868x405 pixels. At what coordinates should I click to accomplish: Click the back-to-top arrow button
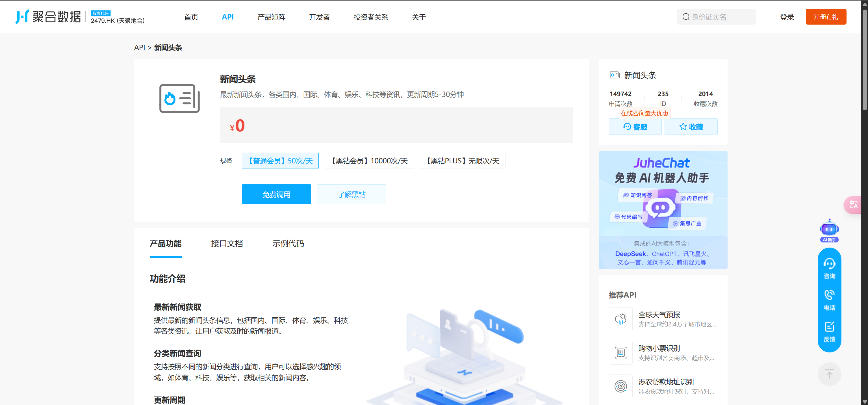coord(829,374)
